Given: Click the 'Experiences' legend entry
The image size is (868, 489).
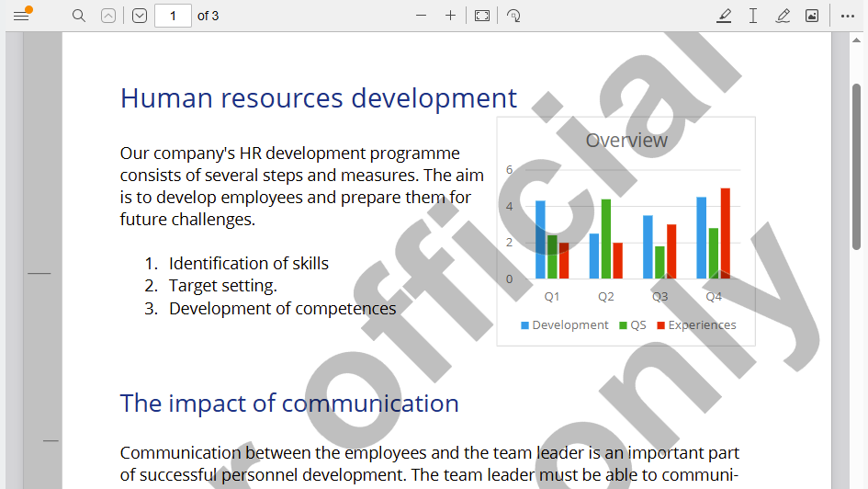Looking at the screenshot, I should 696,325.
